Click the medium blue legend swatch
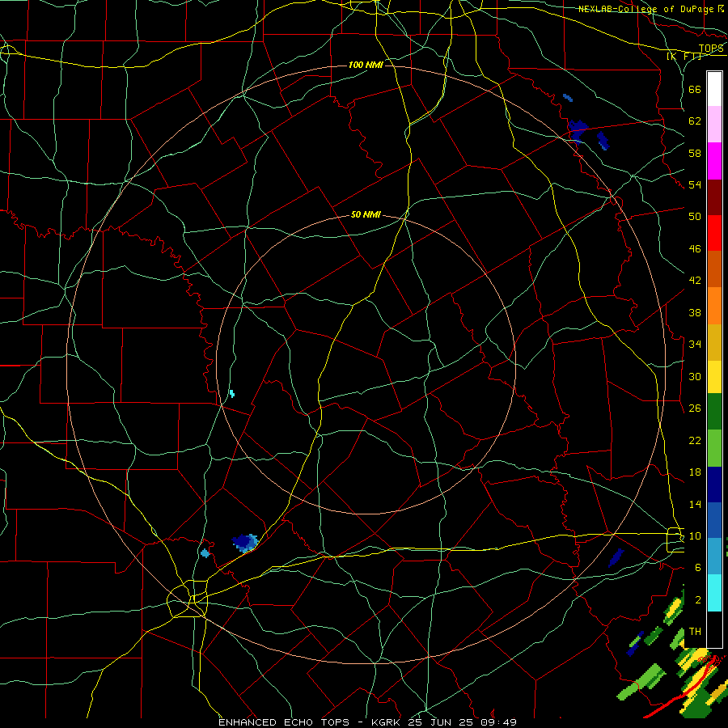The width and height of the screenshot is (728, 728). (714, 520)
